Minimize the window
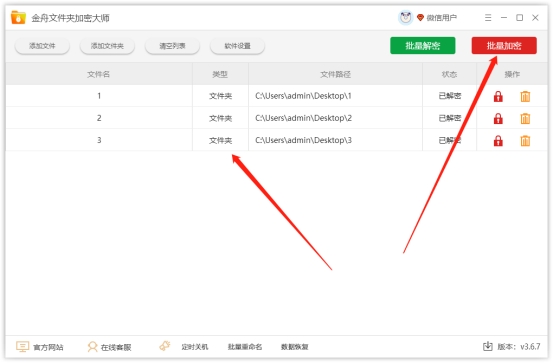Screen dimensions: 553x364 point(504,18)
